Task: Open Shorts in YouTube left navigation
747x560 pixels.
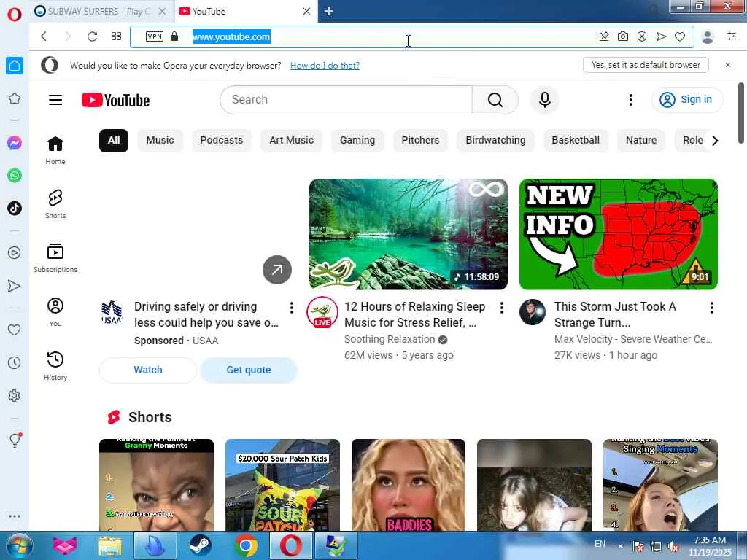Action: pos(55,205)
